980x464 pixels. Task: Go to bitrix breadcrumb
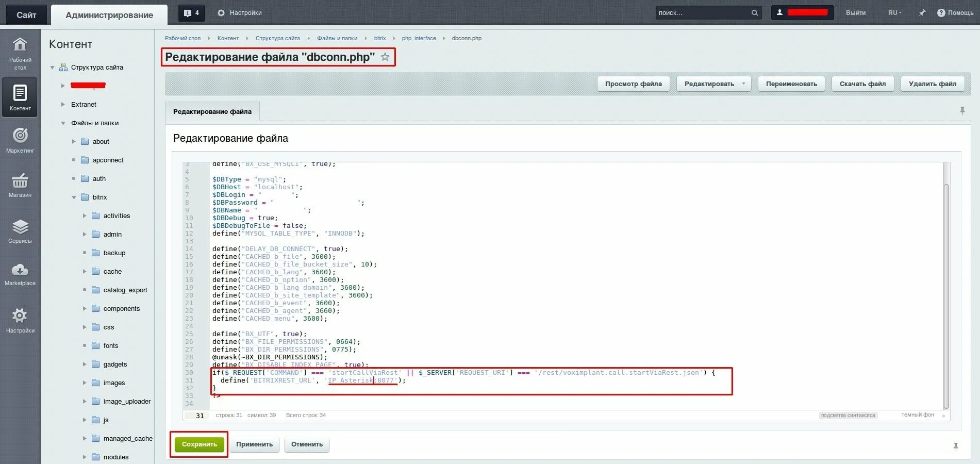pos(380,38)
